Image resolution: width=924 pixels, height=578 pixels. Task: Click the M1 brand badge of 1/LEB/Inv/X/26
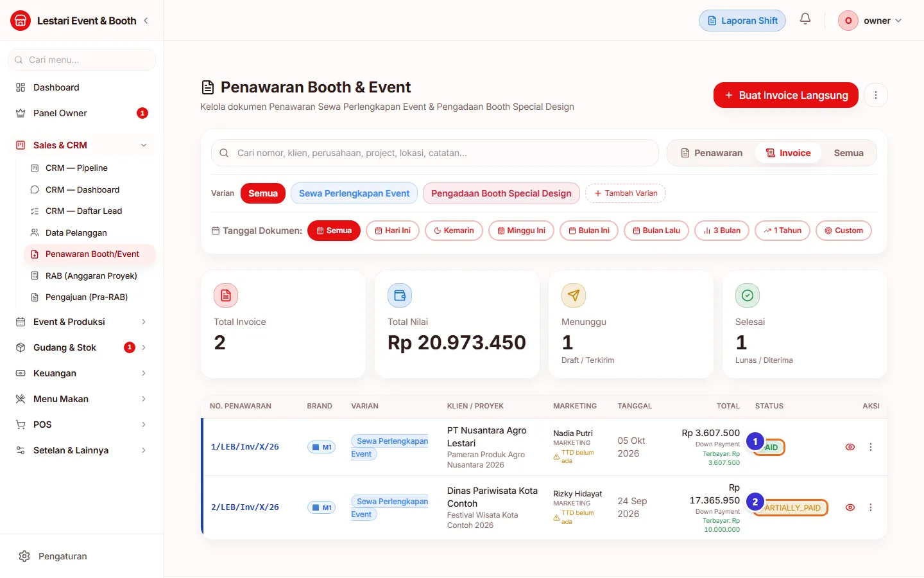[321, 447]
